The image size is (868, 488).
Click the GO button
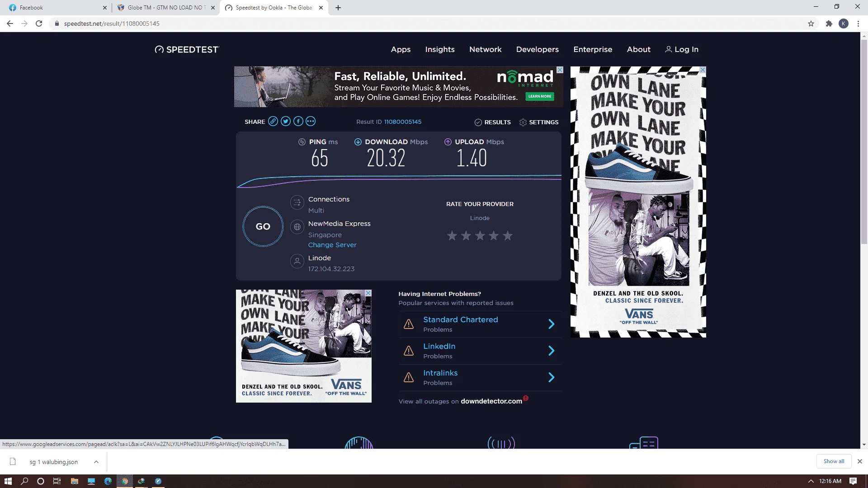click(263, 226)
